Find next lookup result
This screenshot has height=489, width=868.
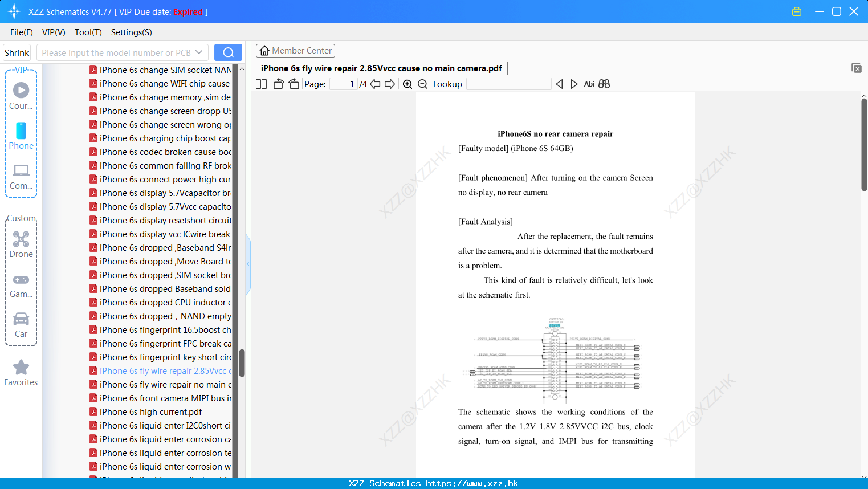(574, 84)
